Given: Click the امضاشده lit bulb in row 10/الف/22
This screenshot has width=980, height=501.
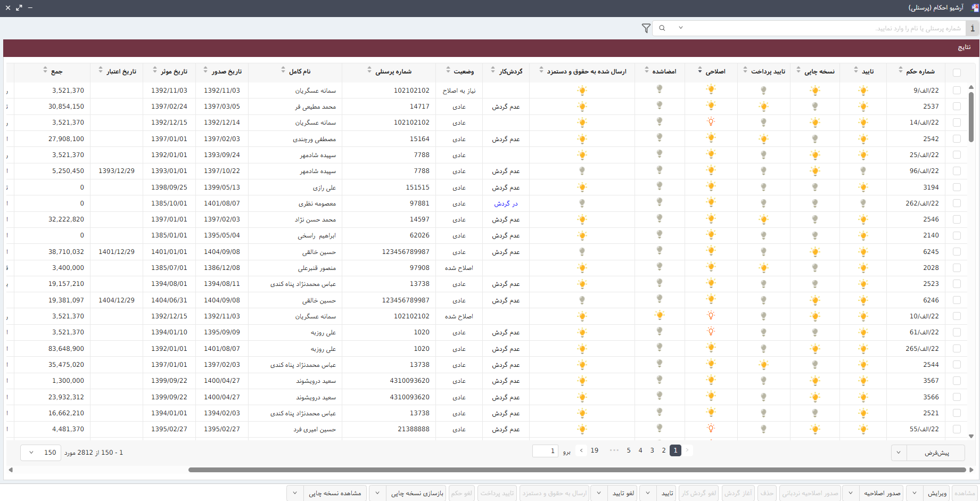Looking at the screenshot, I should (x=660, y=315).
